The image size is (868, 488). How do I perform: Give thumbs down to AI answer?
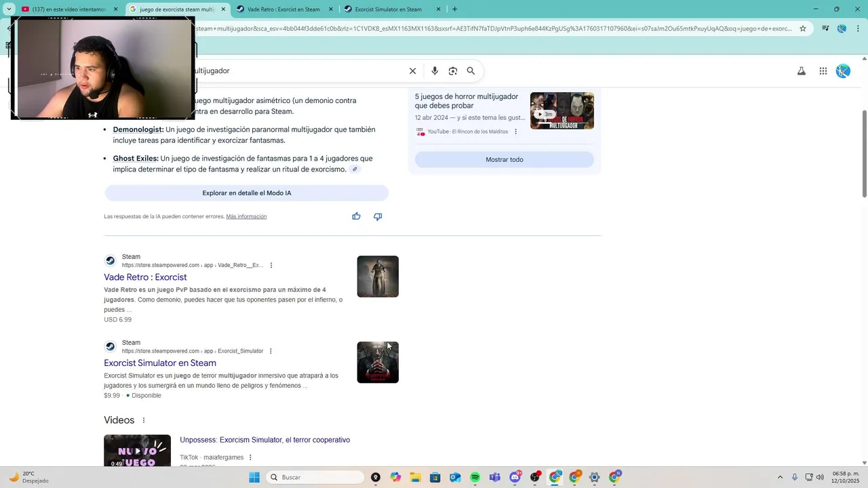(x=378, y=216)
